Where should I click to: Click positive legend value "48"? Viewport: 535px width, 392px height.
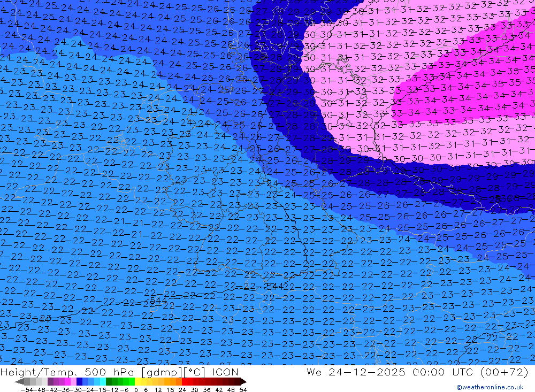pos(231,390)
